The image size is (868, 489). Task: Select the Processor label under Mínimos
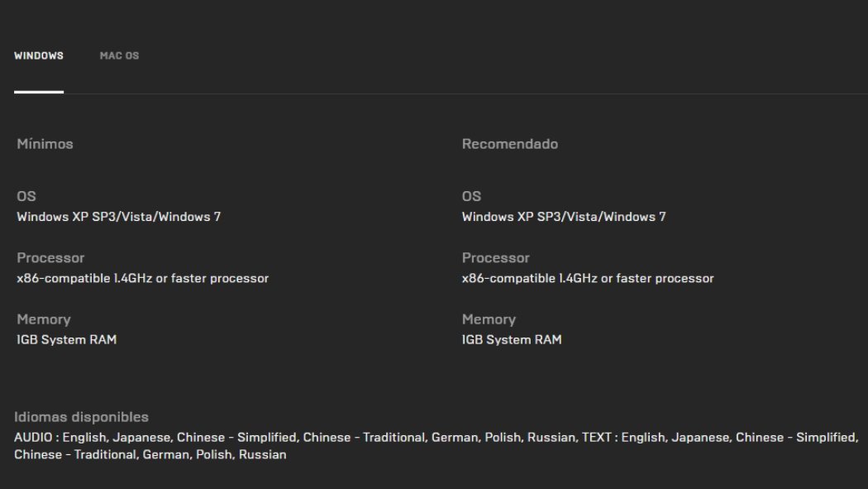pos(50,257)
